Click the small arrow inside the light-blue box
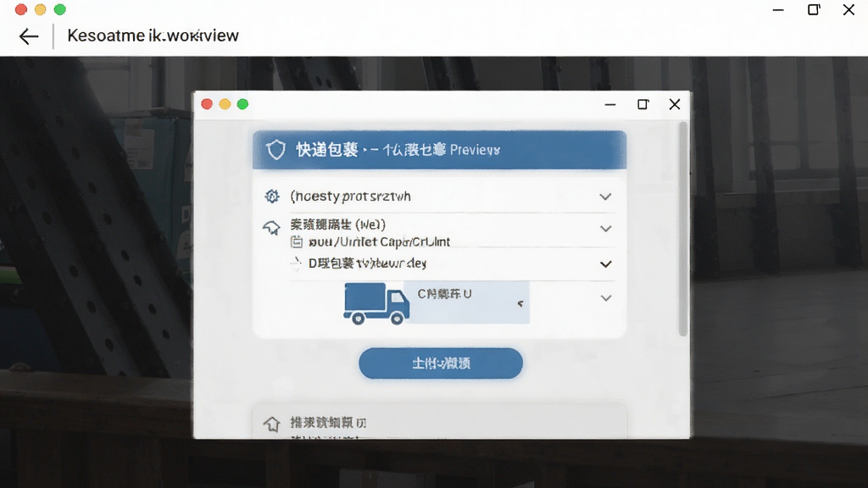 pyautogui.click(x=520, y=303)
